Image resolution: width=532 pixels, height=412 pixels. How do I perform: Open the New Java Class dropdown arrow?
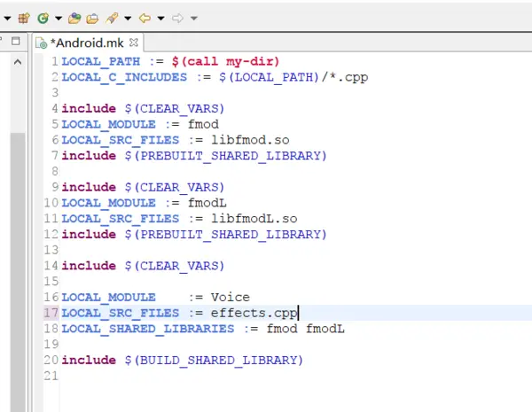[x=59, y=18]
